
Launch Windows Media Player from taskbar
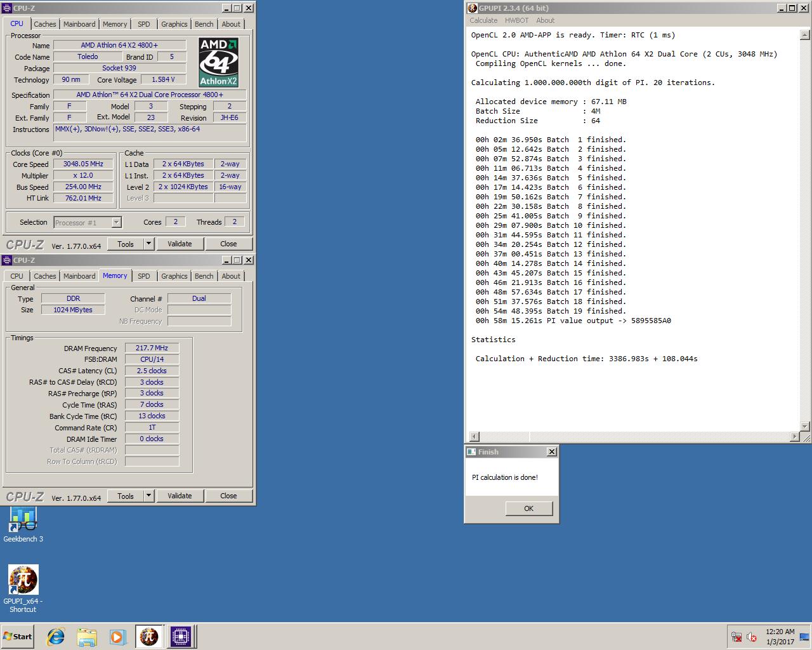click(117, 637)
